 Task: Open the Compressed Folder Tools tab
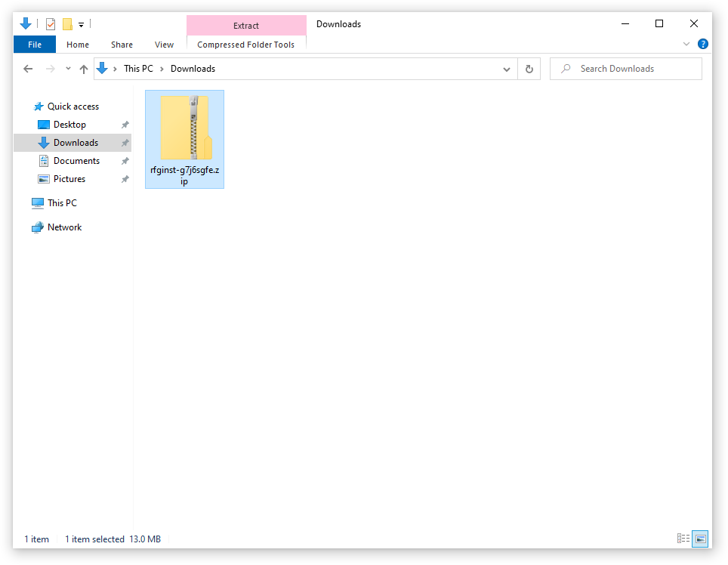tap(245, 45)
